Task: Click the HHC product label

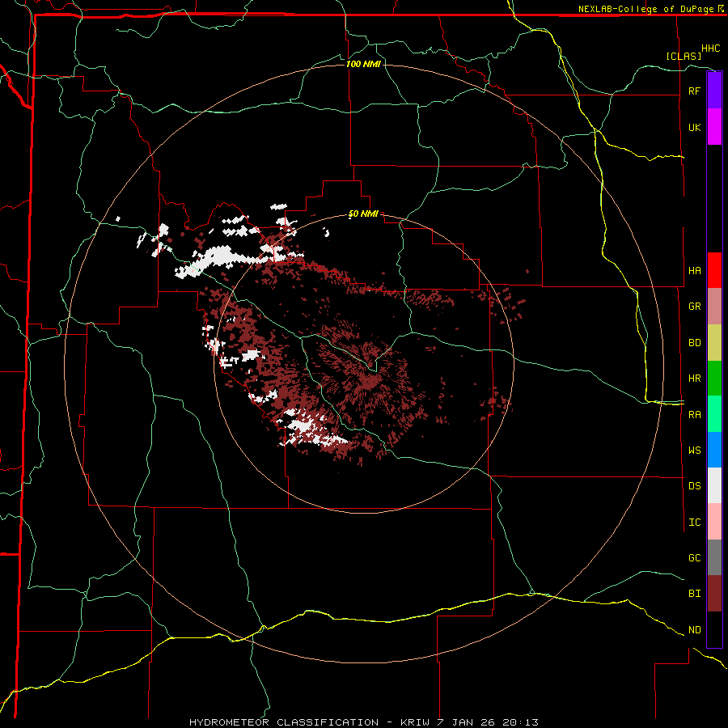Action: [x=711, y=49]
